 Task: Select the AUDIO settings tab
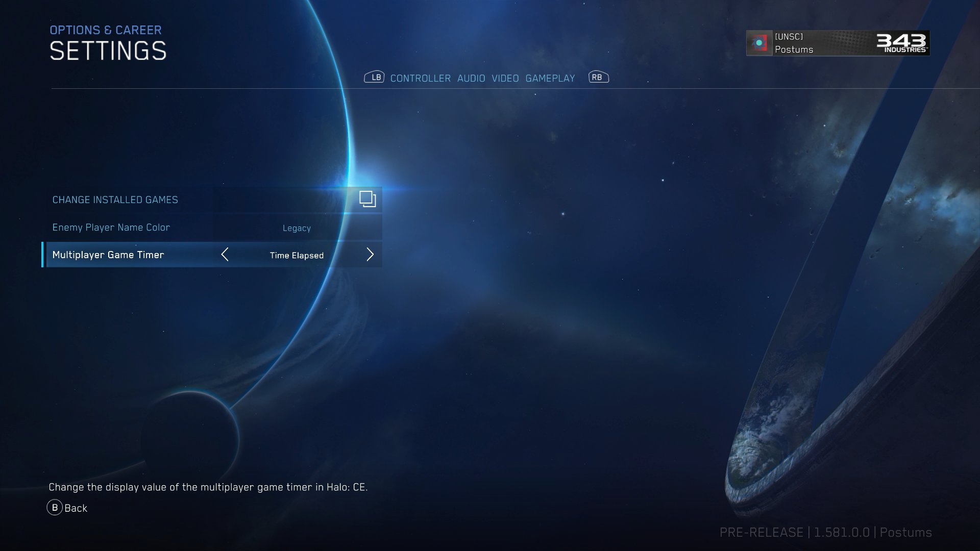(x=471, y=79)
